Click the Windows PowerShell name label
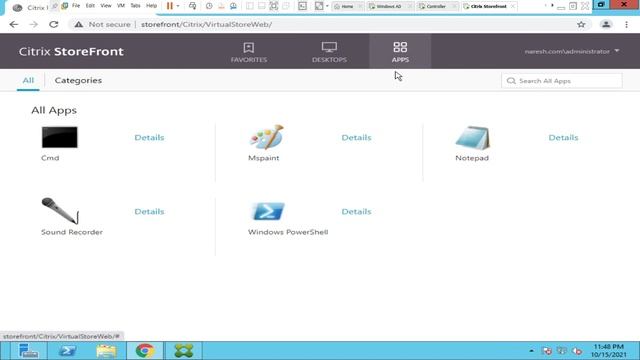Viewport: 640px width, 360px height. click(x=288, y=232)
